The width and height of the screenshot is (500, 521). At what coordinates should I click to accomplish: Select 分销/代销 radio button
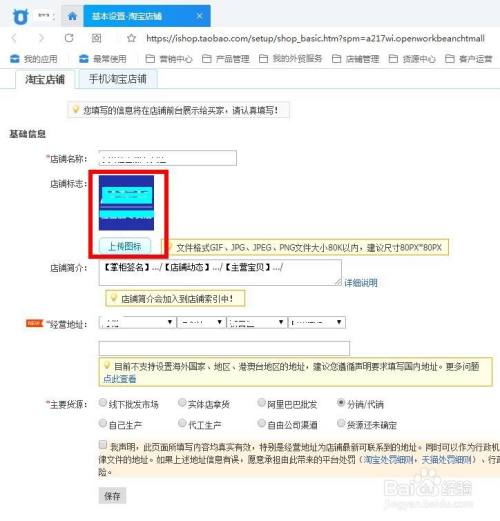pyautogui.click(x=341, y=403)
